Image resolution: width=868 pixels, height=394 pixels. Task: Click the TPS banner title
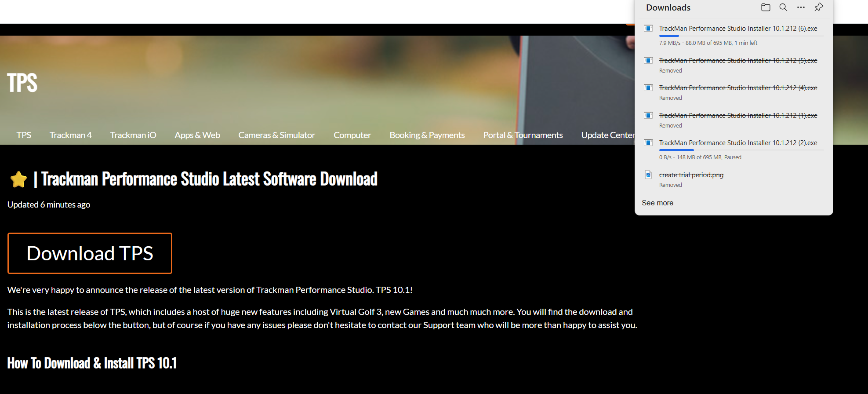22,83
